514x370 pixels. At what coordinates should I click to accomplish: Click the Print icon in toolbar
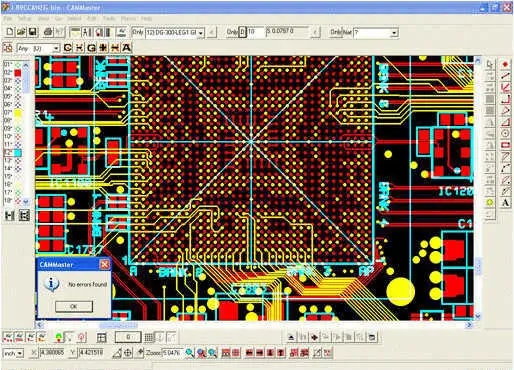click(x=48, y=32)
